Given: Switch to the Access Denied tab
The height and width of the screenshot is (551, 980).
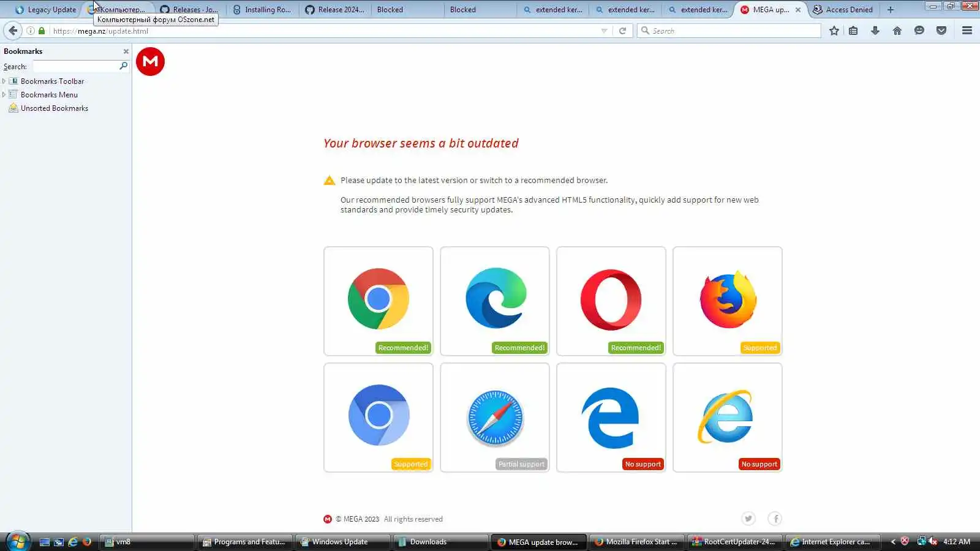Looking at the screenshot, I should pos(843,10).
